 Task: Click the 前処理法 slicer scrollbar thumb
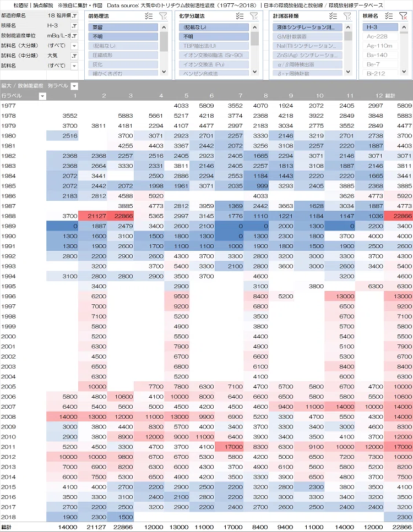[x=164, y=41]
